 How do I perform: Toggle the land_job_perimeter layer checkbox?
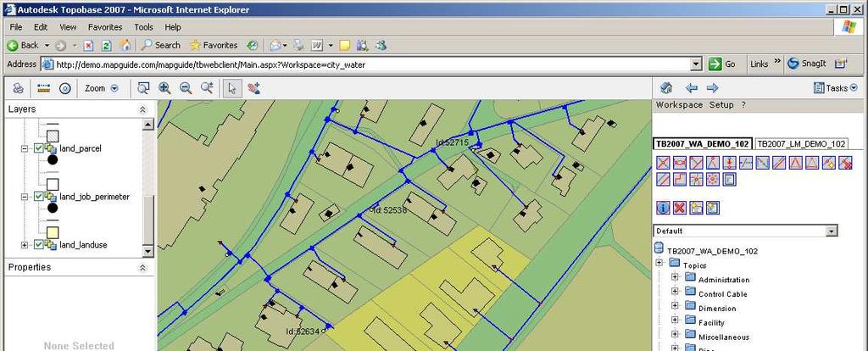(38, 197)
